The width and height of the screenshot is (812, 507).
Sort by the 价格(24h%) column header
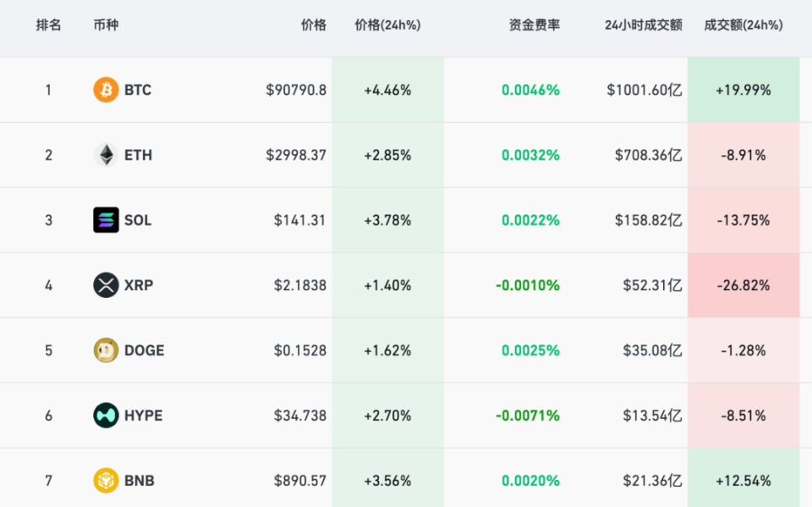coord(387,25)
